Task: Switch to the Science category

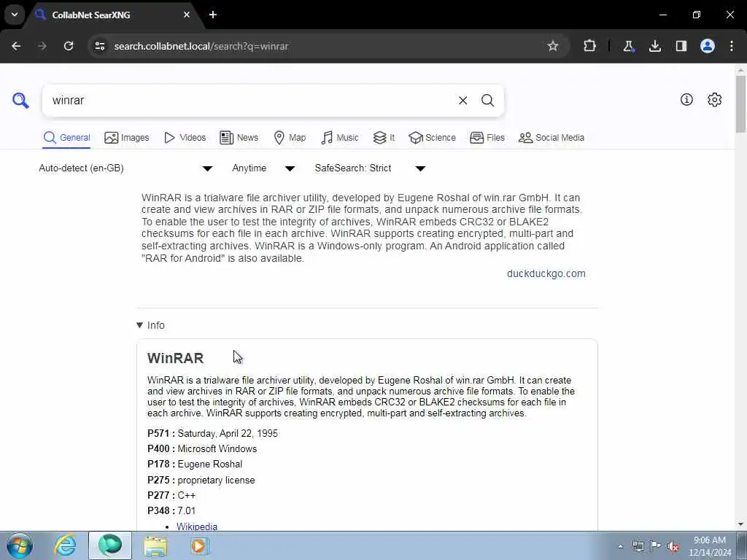Action: [x=432, y=138]
